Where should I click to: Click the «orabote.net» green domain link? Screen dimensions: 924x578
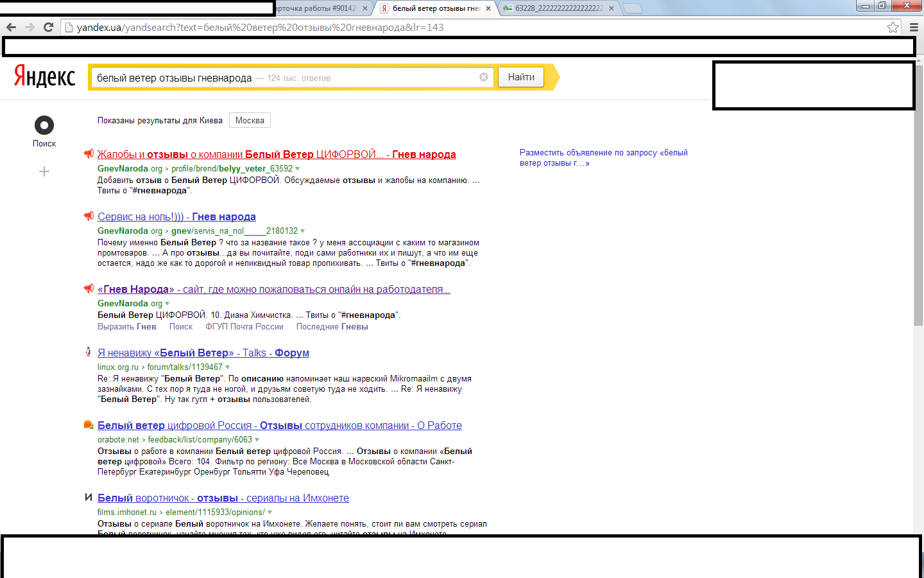[x=118, y=439]
